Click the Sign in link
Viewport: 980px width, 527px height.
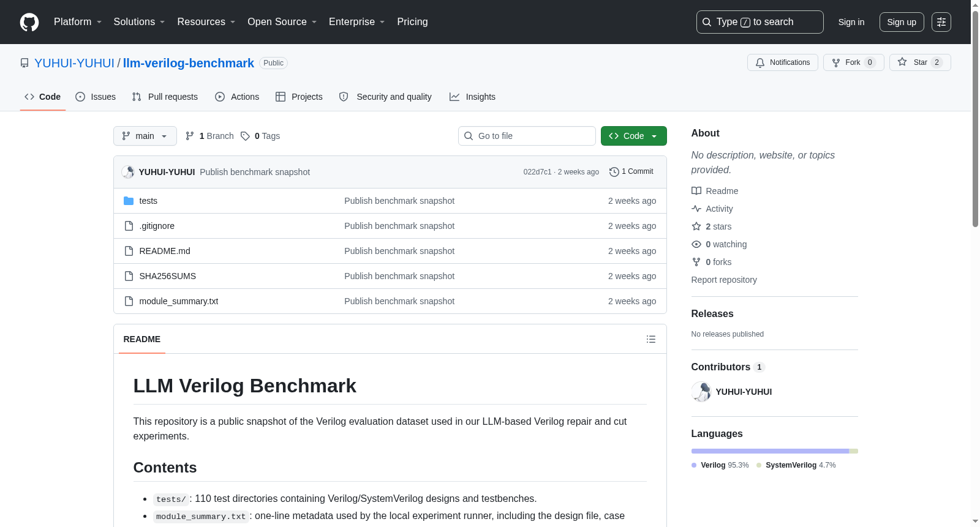coord(851,22)
